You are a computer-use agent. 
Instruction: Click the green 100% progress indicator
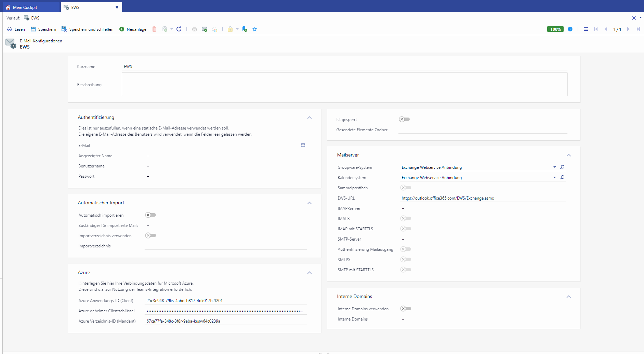point(555,29)
